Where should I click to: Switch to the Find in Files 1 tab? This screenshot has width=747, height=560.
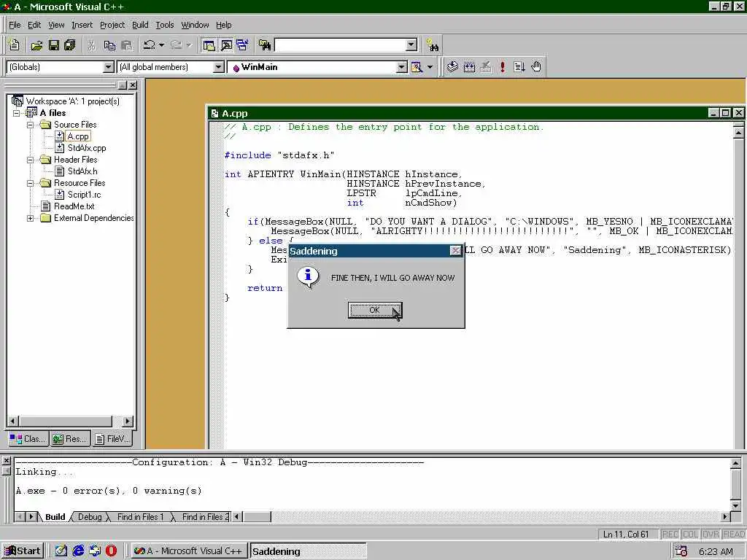(140, 517)
